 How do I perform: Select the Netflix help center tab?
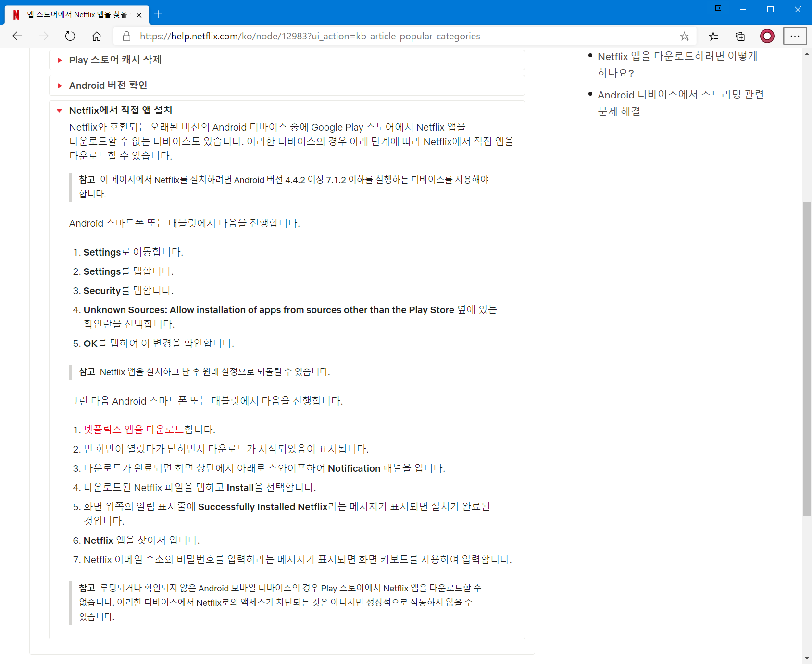pos(77,15)
